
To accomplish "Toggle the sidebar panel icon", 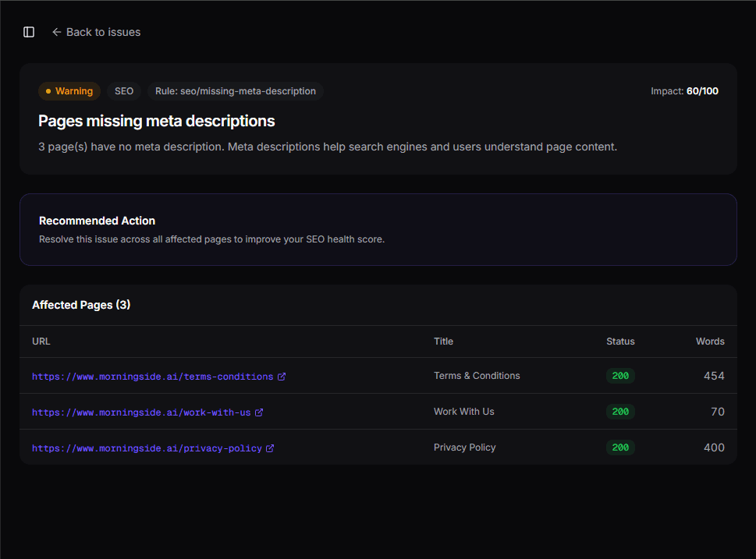I will pyautogui.click(x=29, y=32).
